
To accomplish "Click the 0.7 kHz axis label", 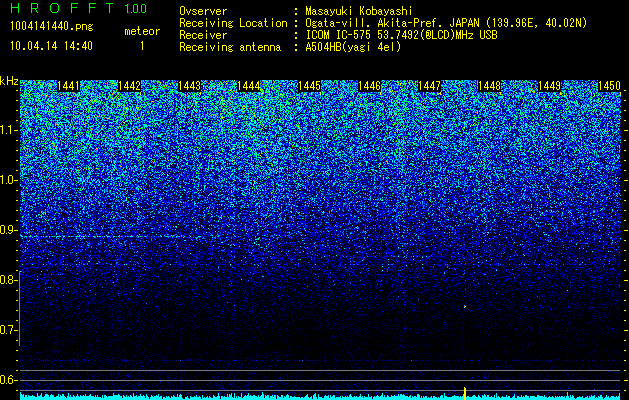I will pyautogui.click(x=7, y=330).
